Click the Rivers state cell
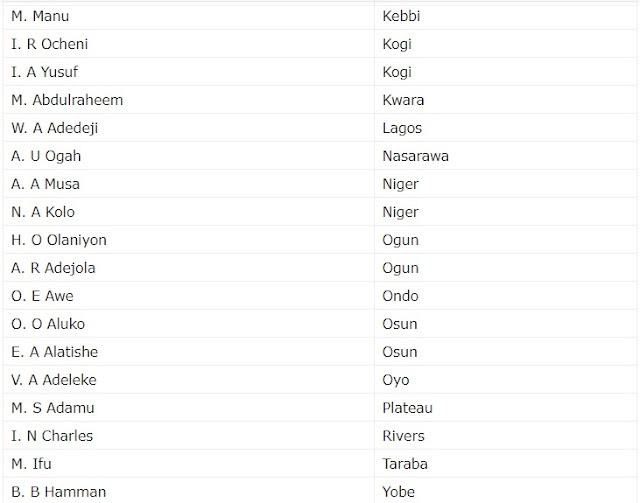This screenshot has height=503, width=640. click(403, 436)
